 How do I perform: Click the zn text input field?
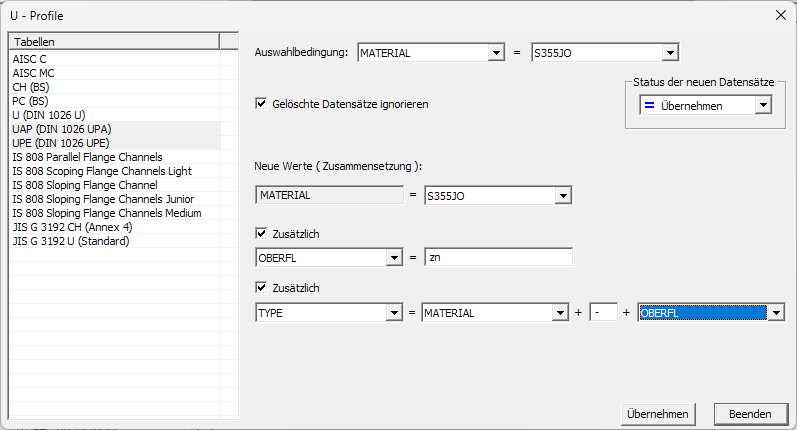[x=497, y=258]
